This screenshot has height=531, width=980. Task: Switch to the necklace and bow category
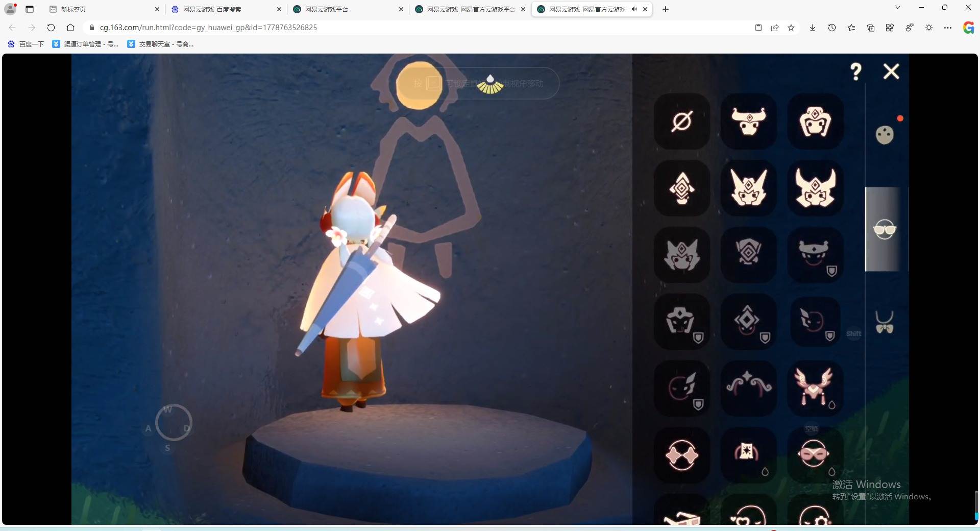click(885, 322)
